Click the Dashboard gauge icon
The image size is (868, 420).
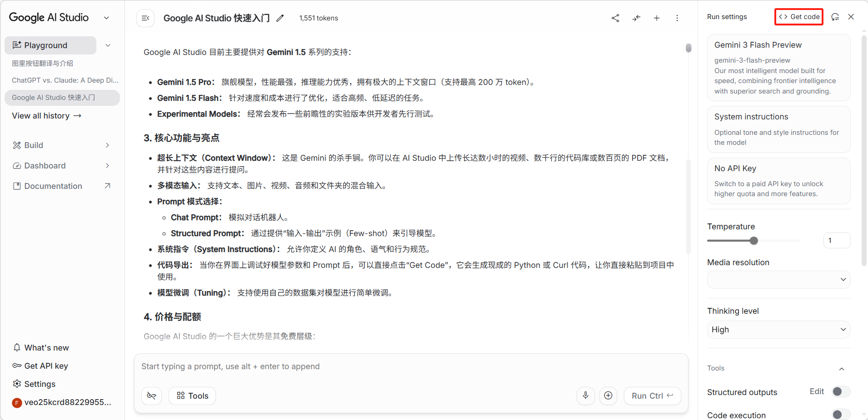click(x=17, y=166)
